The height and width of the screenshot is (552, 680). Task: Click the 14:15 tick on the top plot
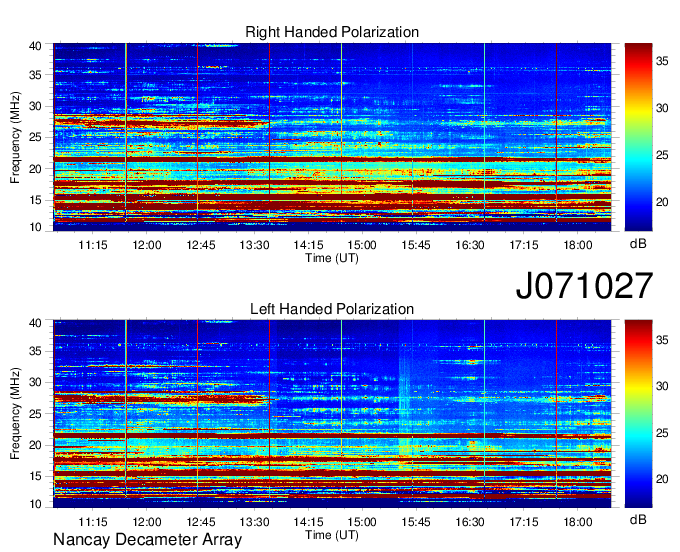pos(308,245)
